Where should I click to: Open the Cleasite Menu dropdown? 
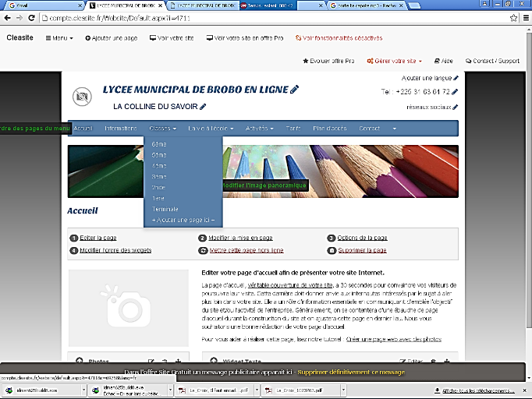pyautogui.click(x=59, y=38)
